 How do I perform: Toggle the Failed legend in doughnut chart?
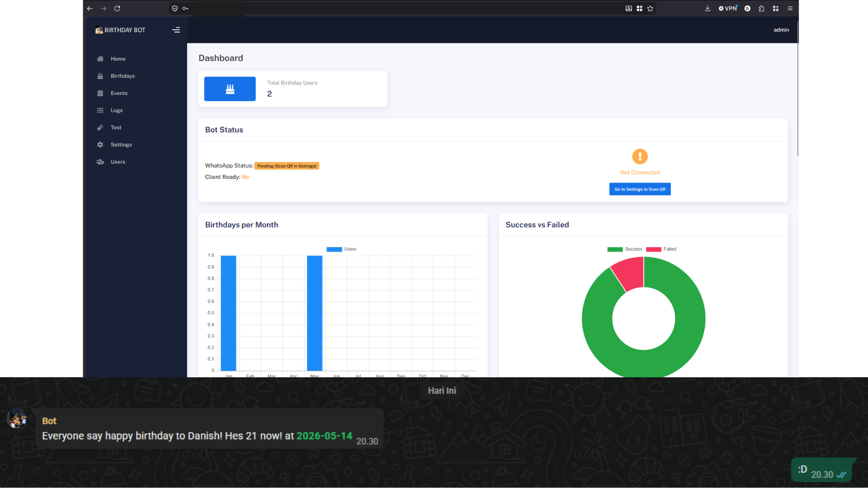[x=661, y=249]
